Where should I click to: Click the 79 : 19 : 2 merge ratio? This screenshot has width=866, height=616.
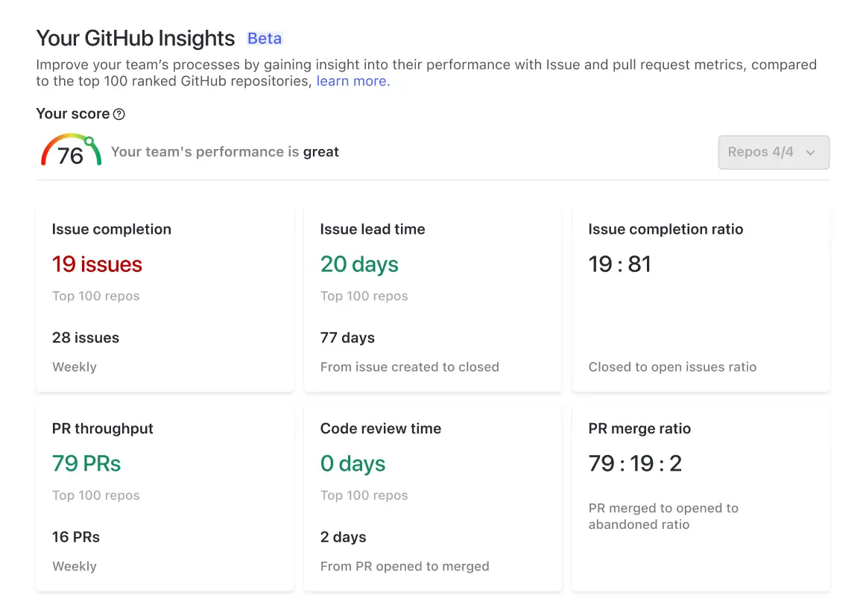point(635,463)
